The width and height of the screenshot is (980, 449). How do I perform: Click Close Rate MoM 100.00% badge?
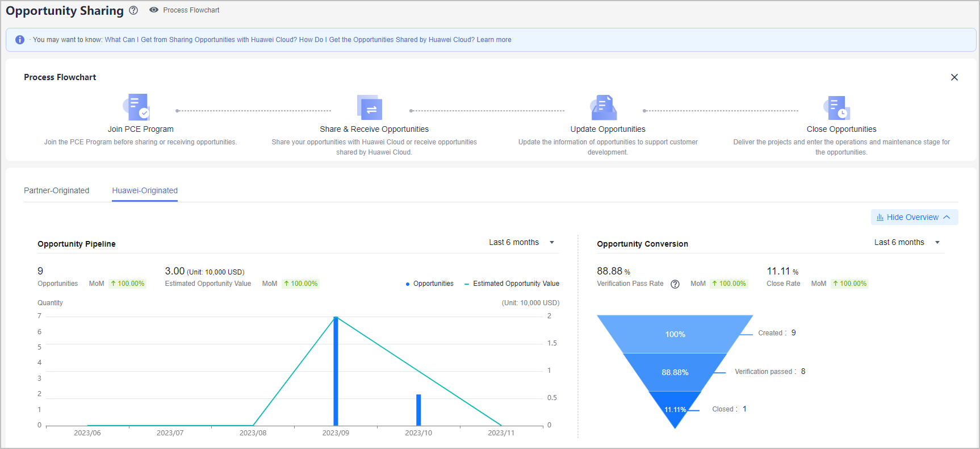(850, 284)
